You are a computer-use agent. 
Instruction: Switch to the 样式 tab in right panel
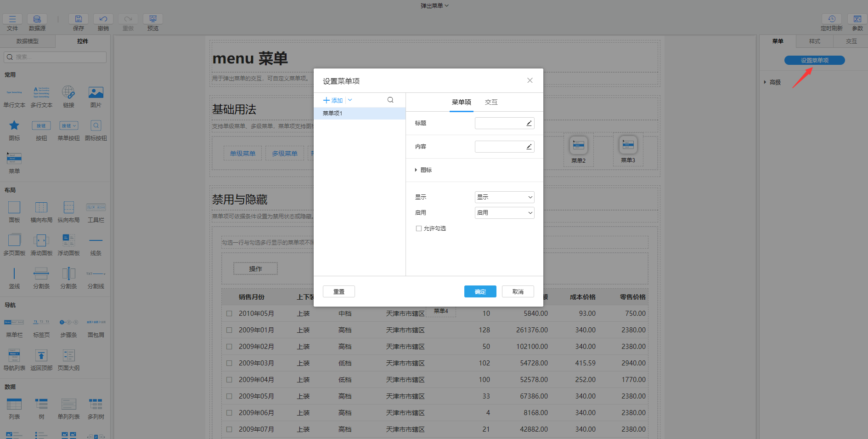[814, 41]
